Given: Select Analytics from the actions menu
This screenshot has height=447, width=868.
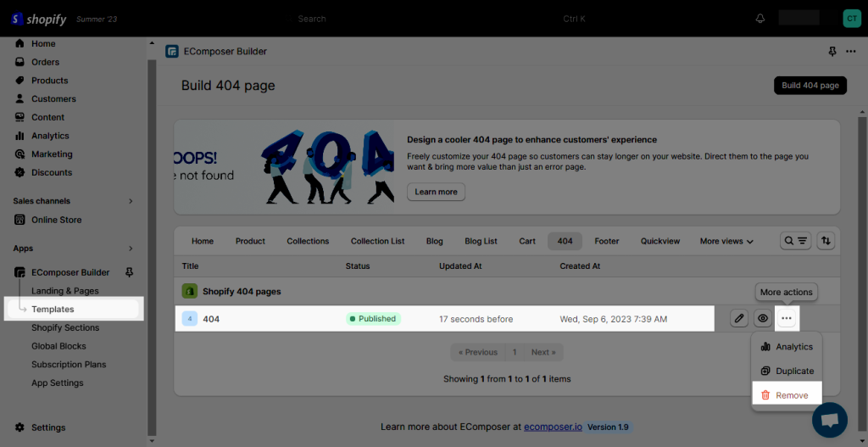Looking at the screenshot, I should coord(787,347).
